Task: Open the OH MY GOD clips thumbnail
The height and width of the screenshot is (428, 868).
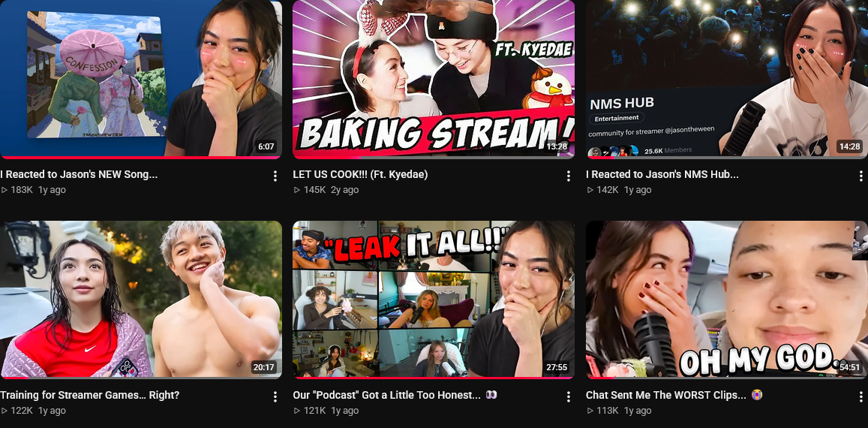Action: (x=727, y=300)
